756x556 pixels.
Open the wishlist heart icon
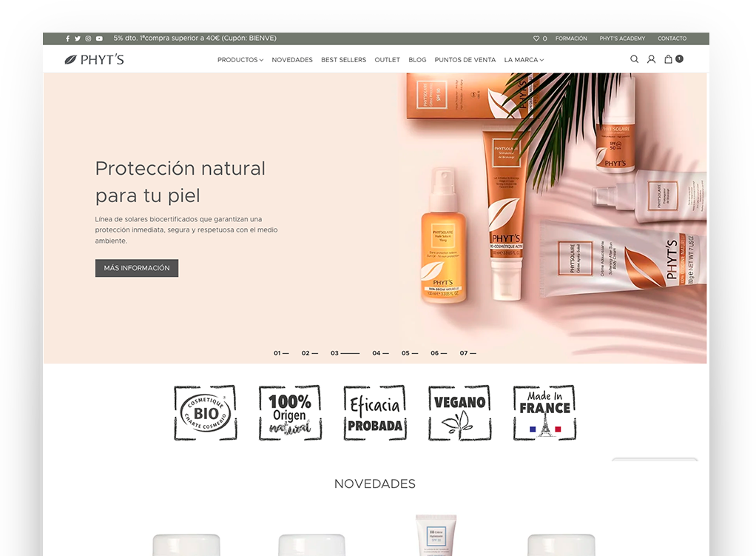(536, 38)
